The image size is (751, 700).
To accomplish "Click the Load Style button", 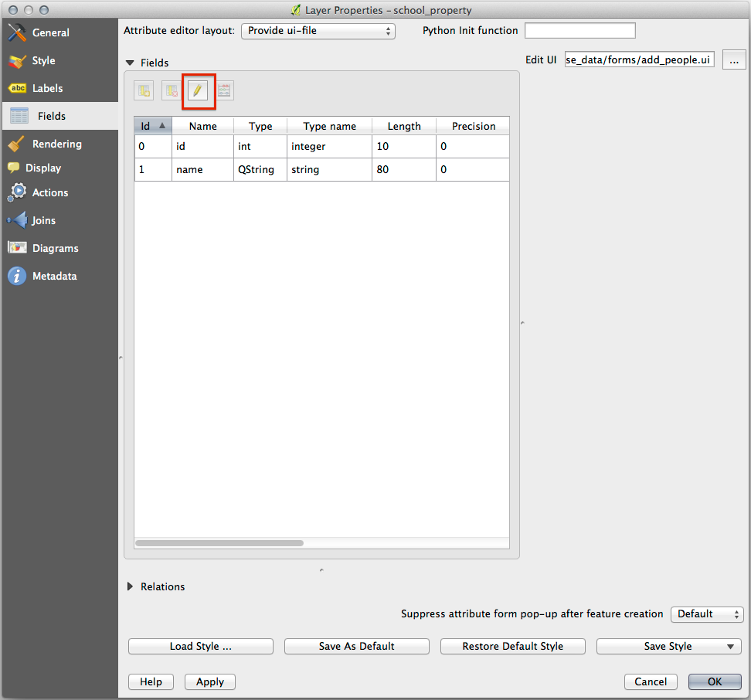I will click(201, 647).
